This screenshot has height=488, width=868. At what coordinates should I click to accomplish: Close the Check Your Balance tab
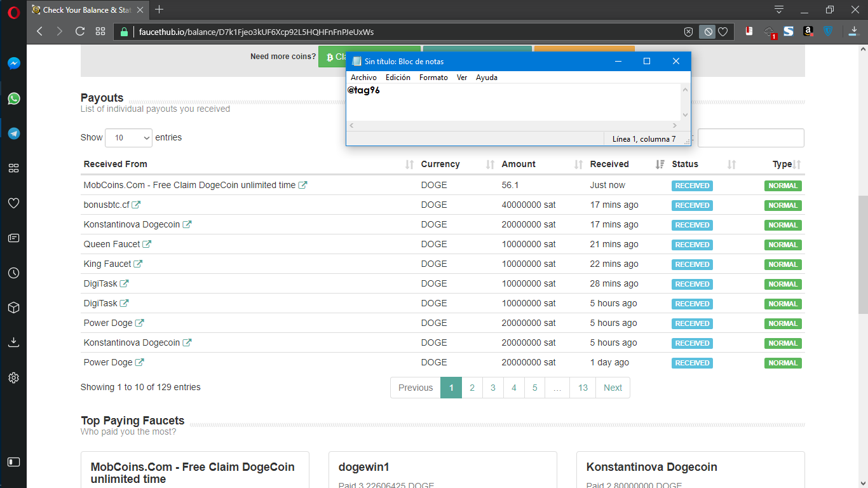coord(140,10)
